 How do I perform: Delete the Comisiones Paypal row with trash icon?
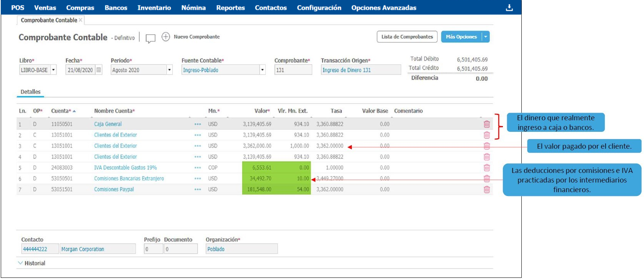[486, 189]
